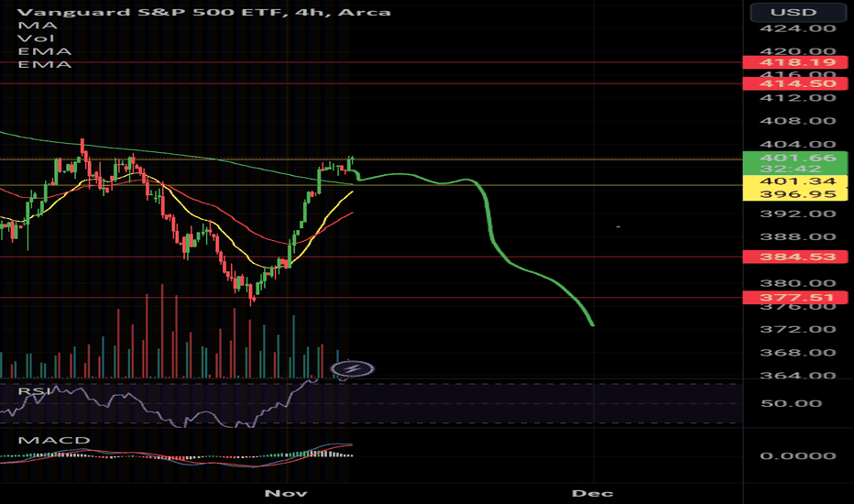Click the Nov date label
854x504 pixels.
(x=286, y=493)
